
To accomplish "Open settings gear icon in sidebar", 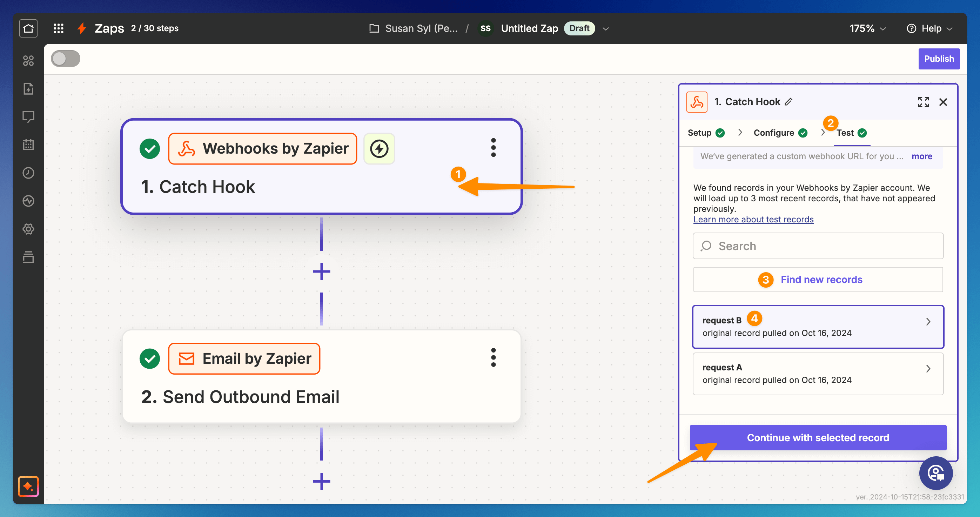I will (x=28, y=229).
